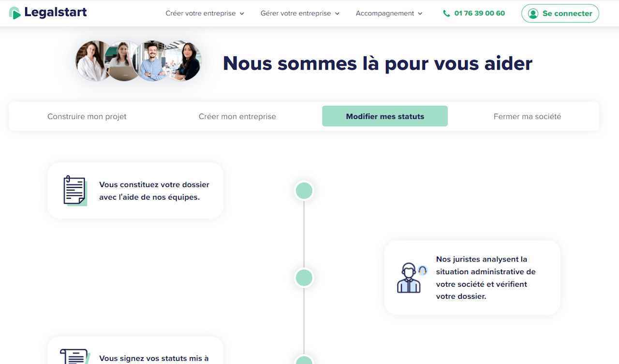The width and height of the screenshot is (619, 364).
Task: Call the number 01 76 39 00 60
Action: tap(480, 14)
